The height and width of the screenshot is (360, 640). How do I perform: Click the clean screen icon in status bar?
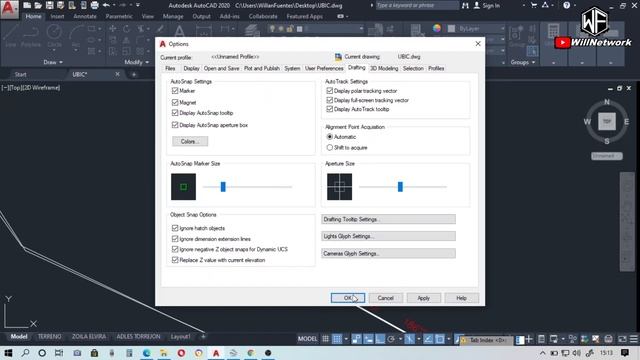pos(622,339)
